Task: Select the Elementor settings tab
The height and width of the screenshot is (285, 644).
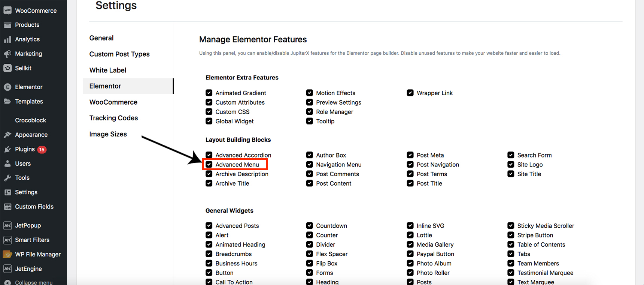Action: point(128,86)
